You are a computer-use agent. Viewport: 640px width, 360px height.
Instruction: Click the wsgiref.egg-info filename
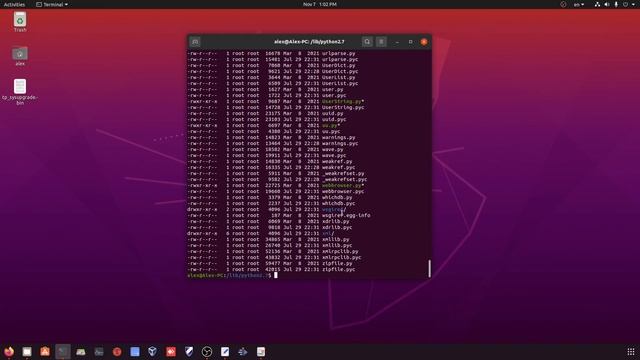(x=346, y=216)
